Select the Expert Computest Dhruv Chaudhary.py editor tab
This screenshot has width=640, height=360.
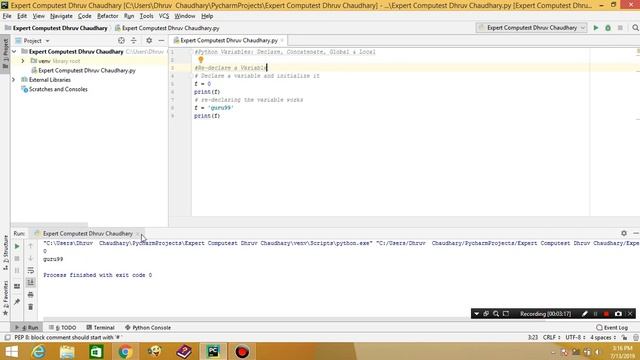point(229,40)
